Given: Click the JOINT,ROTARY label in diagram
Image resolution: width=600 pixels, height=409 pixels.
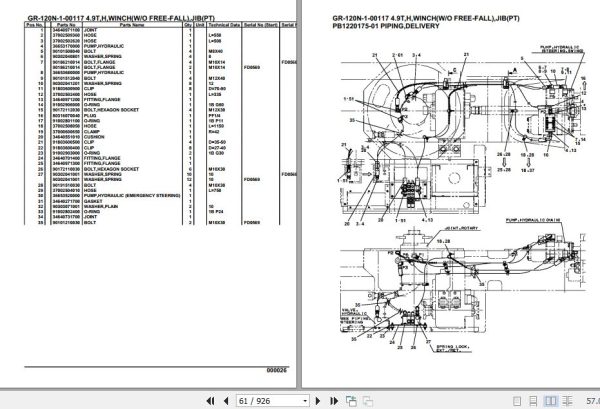Looking at the screenshot, I should [x=461, y=228].
